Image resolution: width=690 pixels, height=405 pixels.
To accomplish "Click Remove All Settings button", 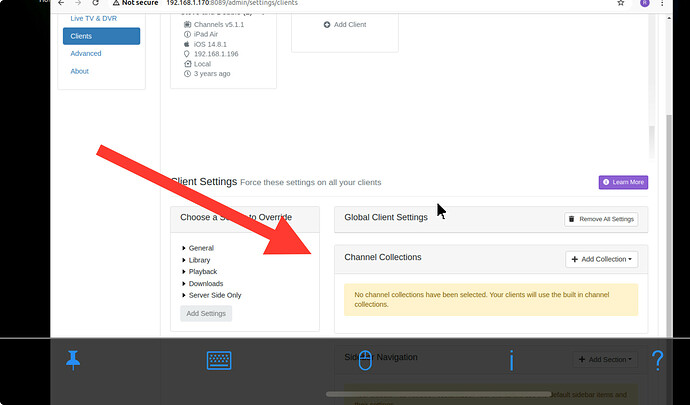I will pyautogui.click(x=600, y=219).
